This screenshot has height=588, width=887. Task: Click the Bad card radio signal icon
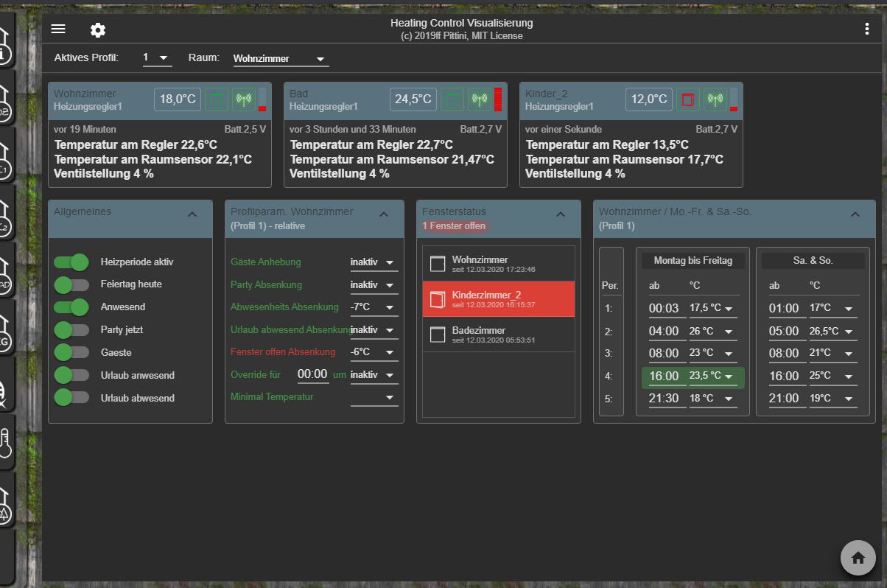[480, 99]
